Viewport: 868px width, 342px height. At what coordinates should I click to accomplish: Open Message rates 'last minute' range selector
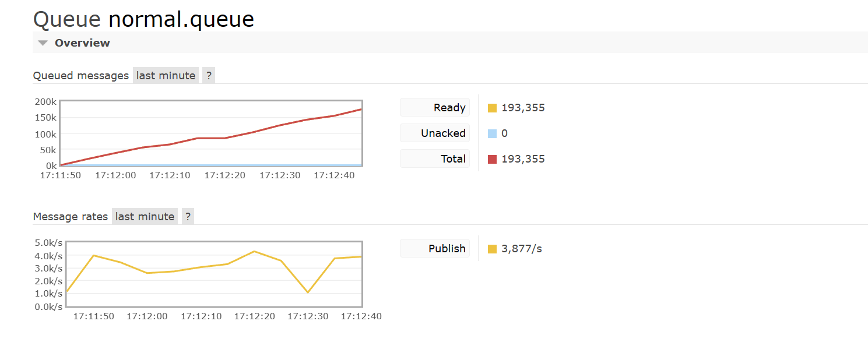tap(145, 217)
